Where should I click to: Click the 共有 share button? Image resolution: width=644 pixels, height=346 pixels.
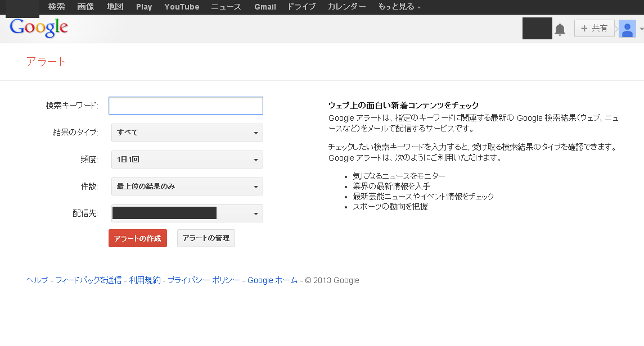(x=594, y=28)
